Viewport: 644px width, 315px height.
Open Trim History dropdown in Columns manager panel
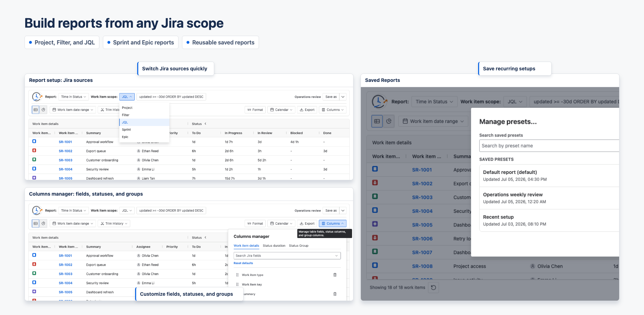tap(114, 224)
